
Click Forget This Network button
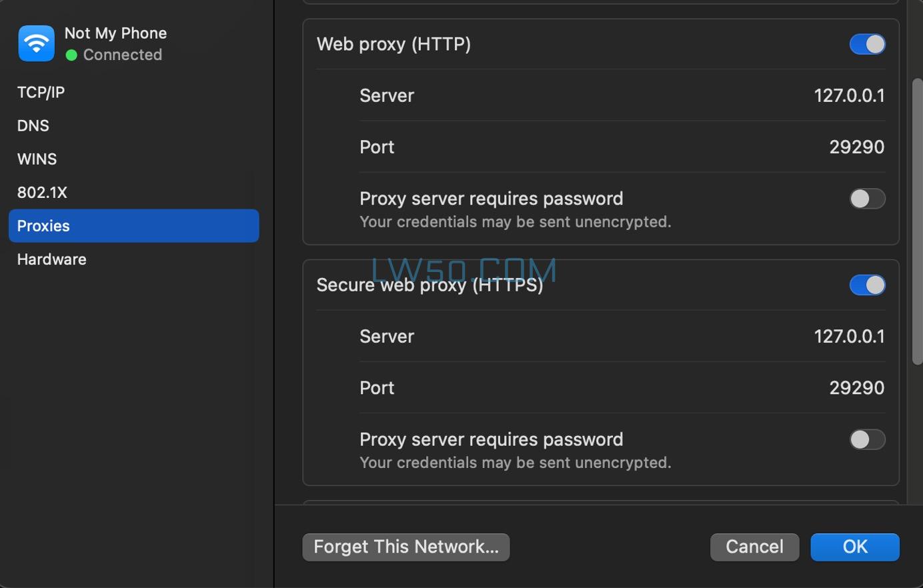coord(405,547)
